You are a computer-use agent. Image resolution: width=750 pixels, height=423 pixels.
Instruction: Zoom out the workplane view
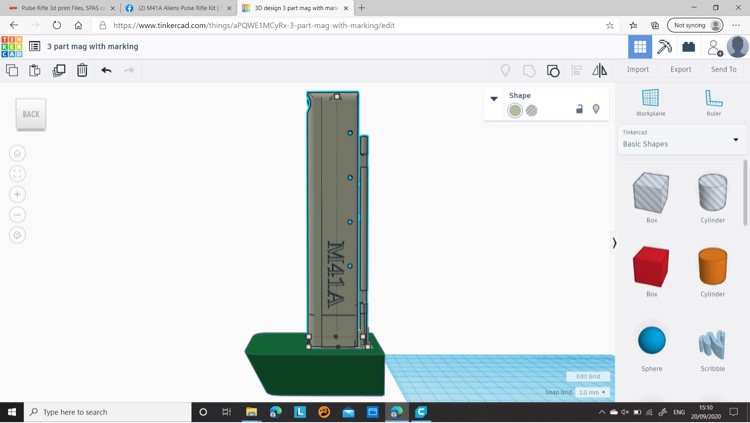[x=17, y=215]
